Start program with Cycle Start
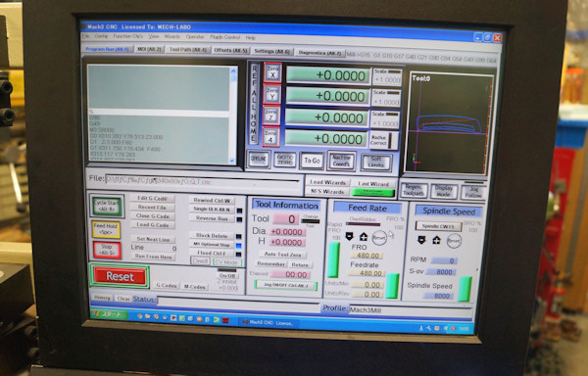The height and width of the screenshot is (376, 588). pyautogui.click(x=107, y=206)
